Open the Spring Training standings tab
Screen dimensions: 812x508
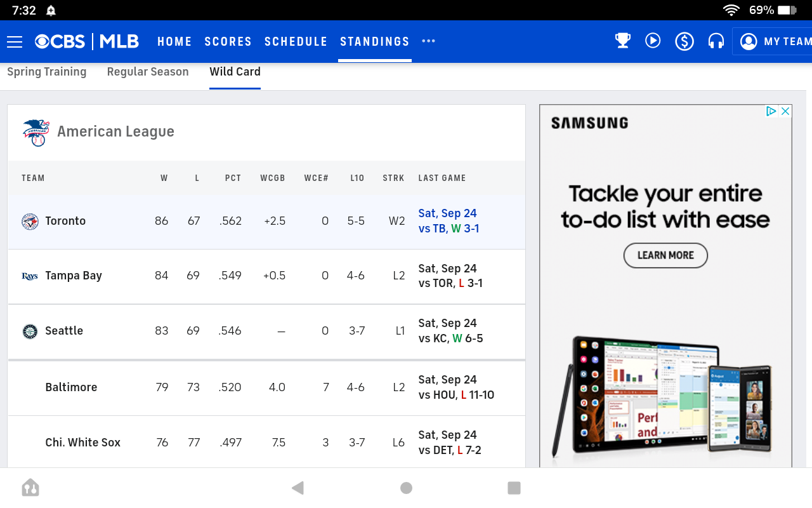coord(47,72)
